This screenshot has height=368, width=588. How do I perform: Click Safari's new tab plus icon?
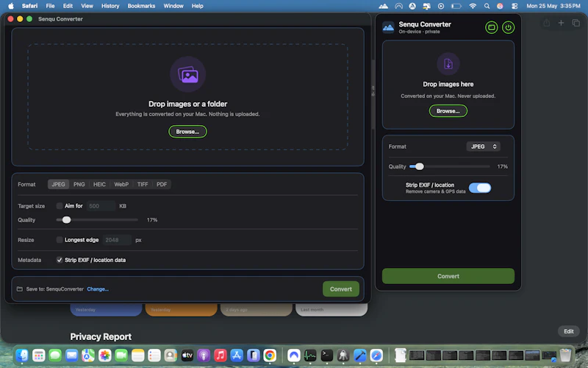(561, 23)
